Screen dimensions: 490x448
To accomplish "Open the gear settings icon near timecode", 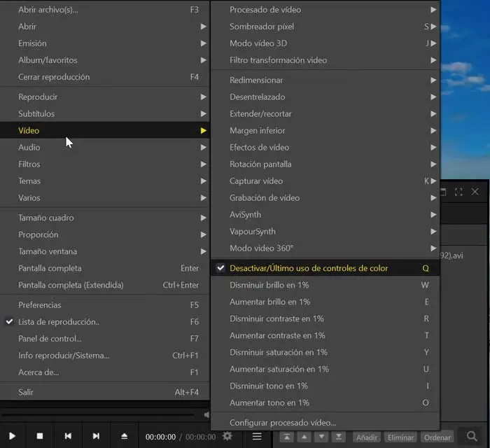I will (x=227, y=436).
